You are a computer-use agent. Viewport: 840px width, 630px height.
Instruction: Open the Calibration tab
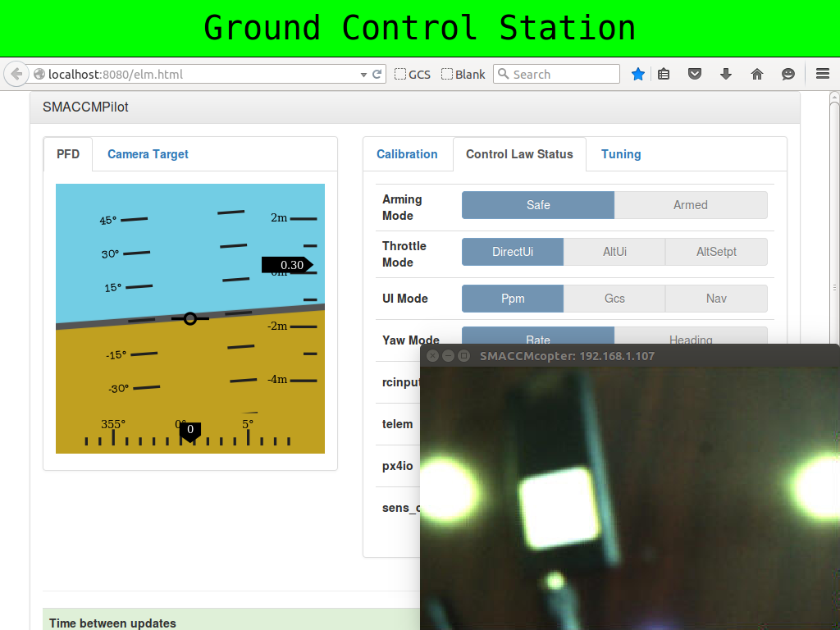click(x=407, y=154)
